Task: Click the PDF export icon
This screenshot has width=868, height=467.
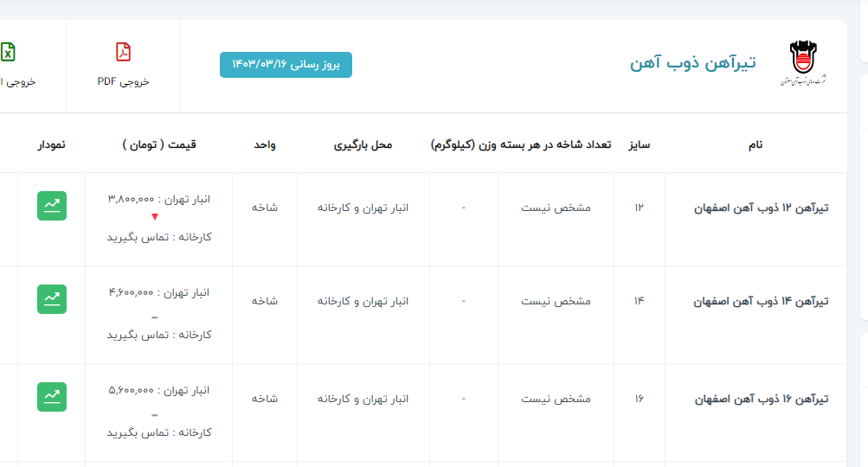Action: click(x=123, y=52)
